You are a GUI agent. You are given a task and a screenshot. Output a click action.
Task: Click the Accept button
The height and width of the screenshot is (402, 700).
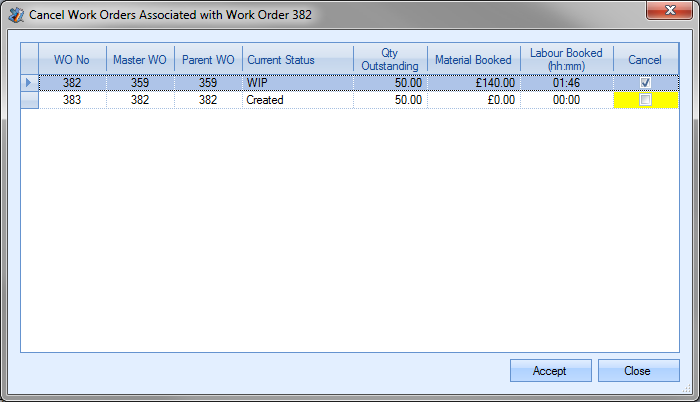[x=550, y=371]
